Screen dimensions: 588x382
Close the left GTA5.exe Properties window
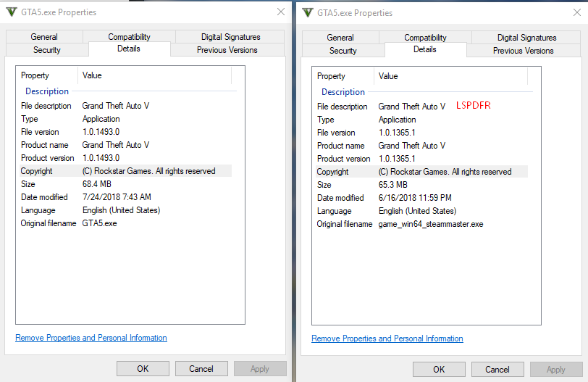(281, 12)
